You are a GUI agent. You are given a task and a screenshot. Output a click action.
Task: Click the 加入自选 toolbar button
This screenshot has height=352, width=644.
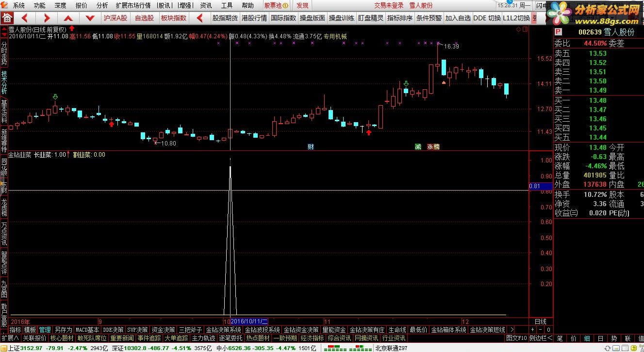click(458, 18)
